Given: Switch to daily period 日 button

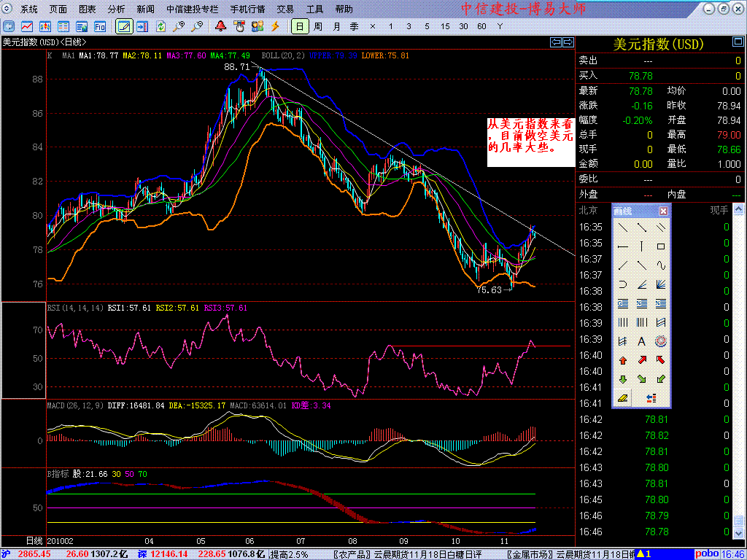Looking at the screenshot, I should [299, 26].
